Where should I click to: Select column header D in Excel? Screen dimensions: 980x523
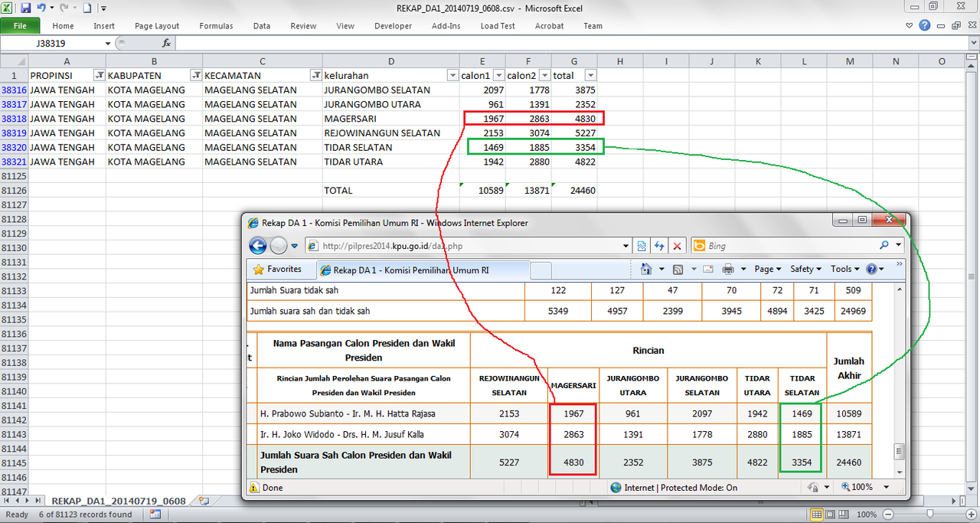(390, 61)
